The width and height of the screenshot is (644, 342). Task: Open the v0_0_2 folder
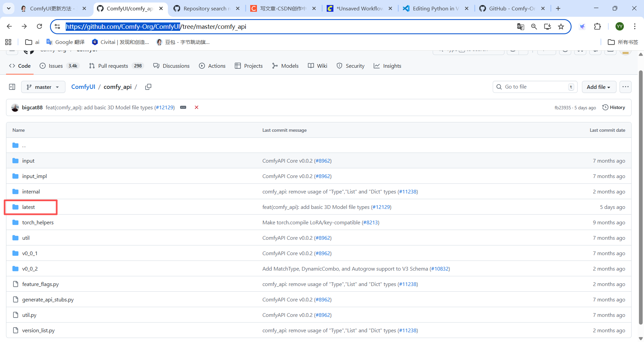[30, 269]
